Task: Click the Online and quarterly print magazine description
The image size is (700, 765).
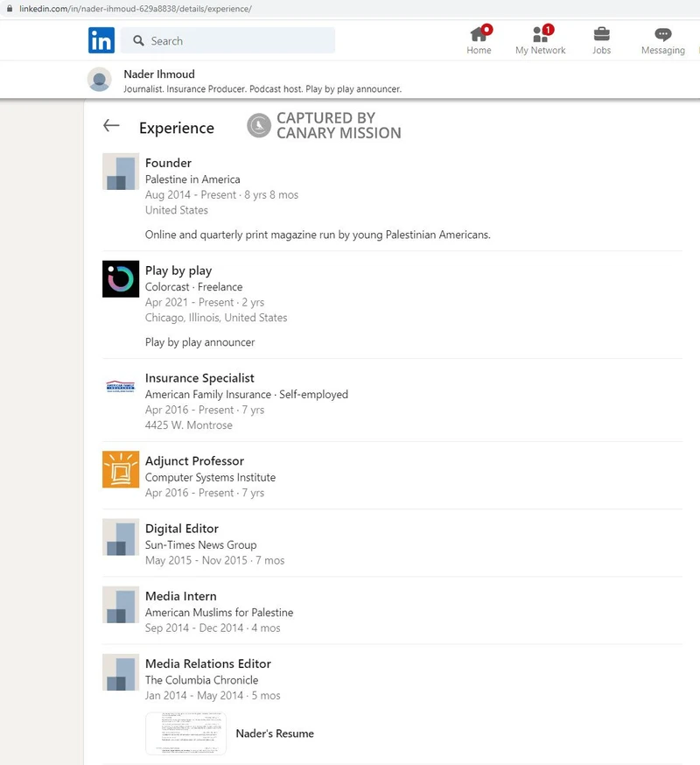Action: 318,235
